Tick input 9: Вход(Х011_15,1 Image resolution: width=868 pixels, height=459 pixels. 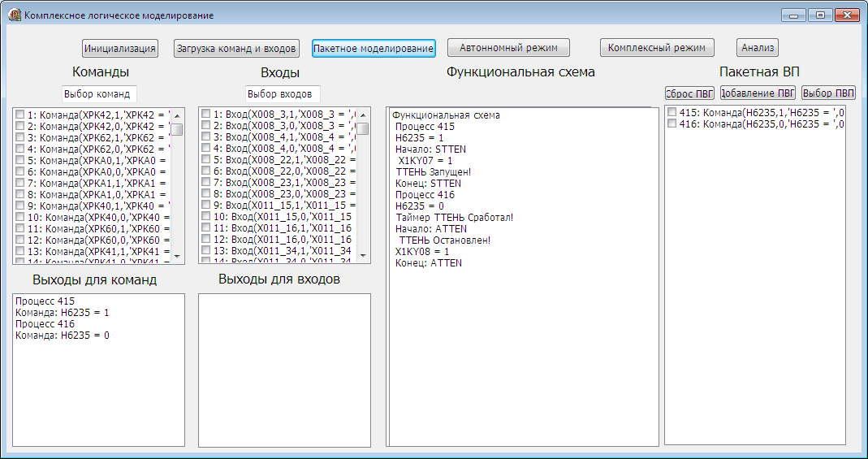pyautogui.click(x=206, y=205)
